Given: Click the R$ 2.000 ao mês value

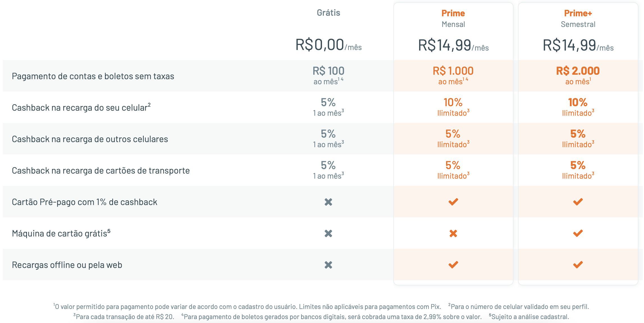Looking at the screenshot, I should 578,76.
